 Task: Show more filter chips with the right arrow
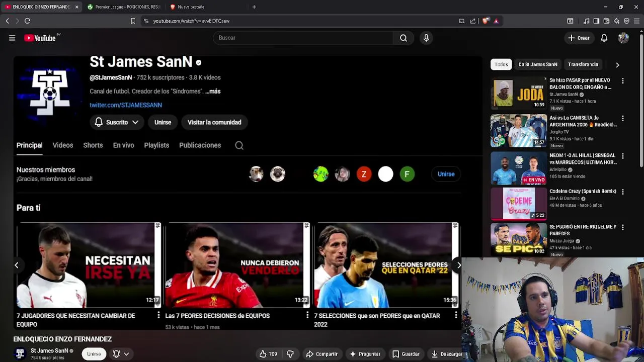point(617,64)
